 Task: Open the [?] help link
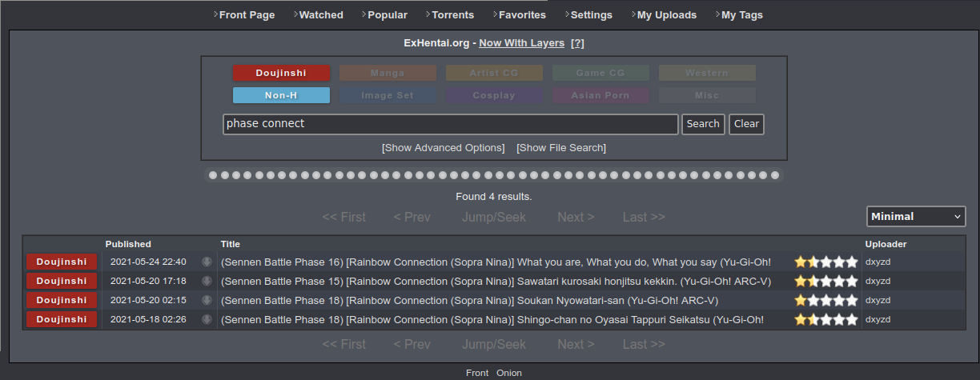[577, 43]
